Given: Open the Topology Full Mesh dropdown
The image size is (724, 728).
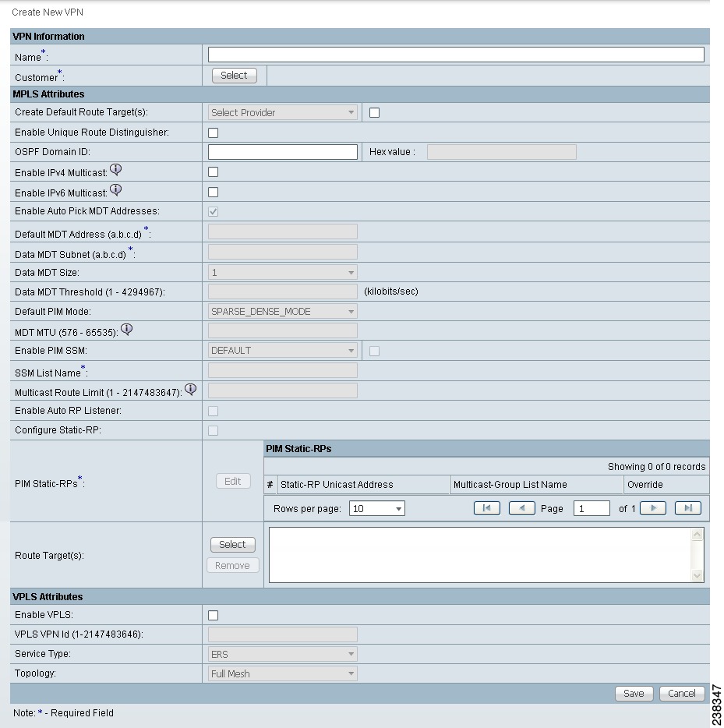Looking at the screenshot, I should (283, 673).
